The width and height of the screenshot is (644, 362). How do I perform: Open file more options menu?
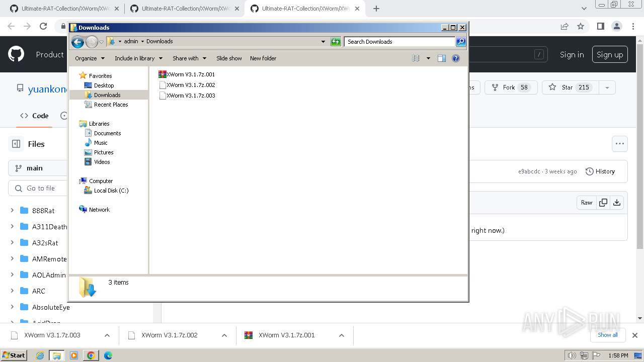pos(620,144)
